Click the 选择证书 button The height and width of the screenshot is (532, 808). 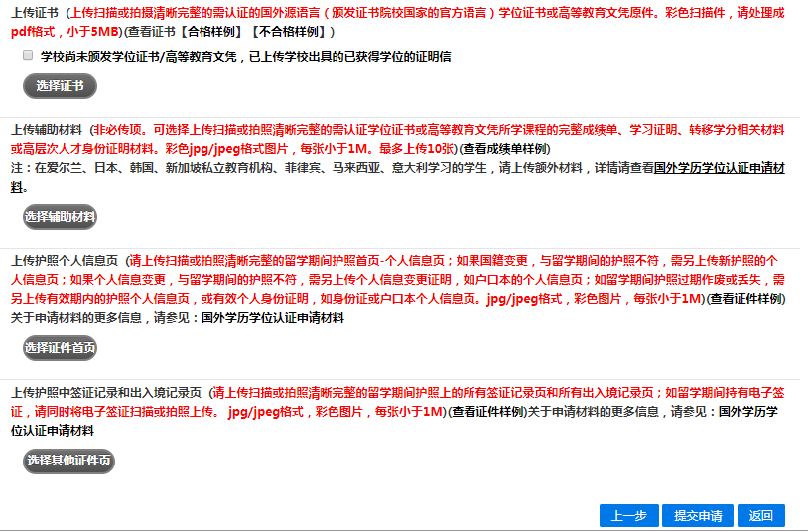60,86
